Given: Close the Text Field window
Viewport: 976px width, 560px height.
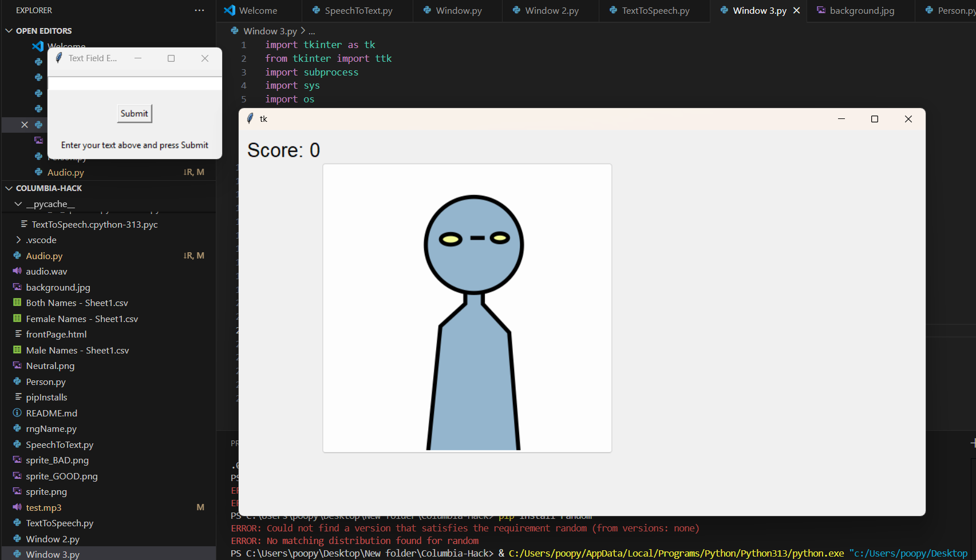Looking at the screenshot, I should pyautogui.click(x=205, y=58).
